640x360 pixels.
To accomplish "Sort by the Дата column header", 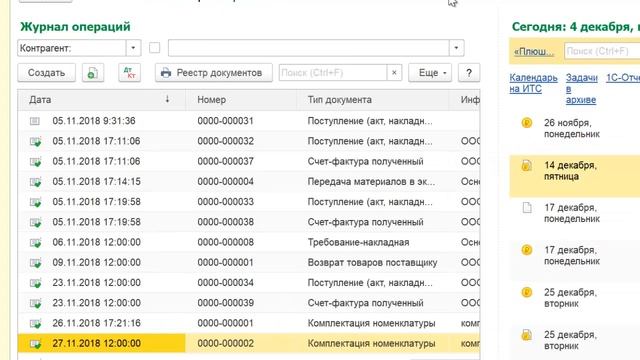I will [101, 100].
